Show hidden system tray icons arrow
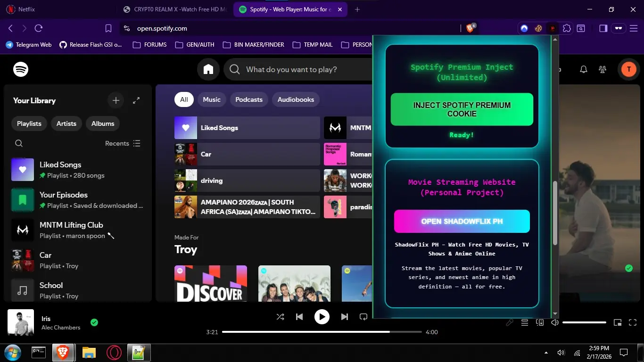Image resolution: width=644 pixels, height=362 pixels. click(546, 353)
